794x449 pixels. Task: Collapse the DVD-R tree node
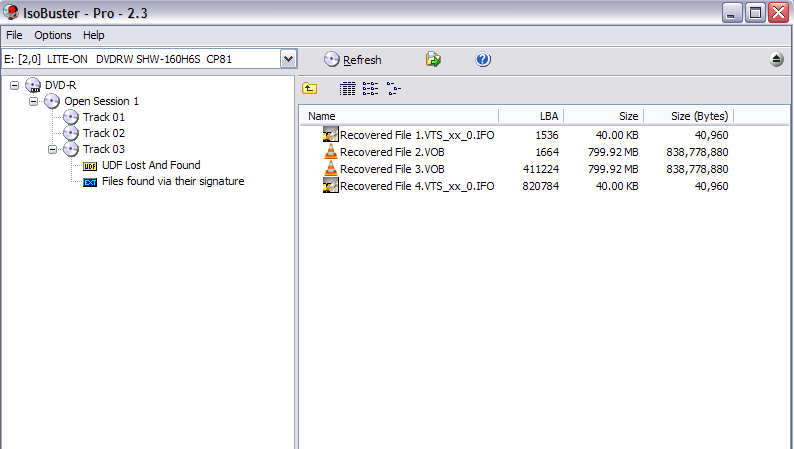[15, 85]
